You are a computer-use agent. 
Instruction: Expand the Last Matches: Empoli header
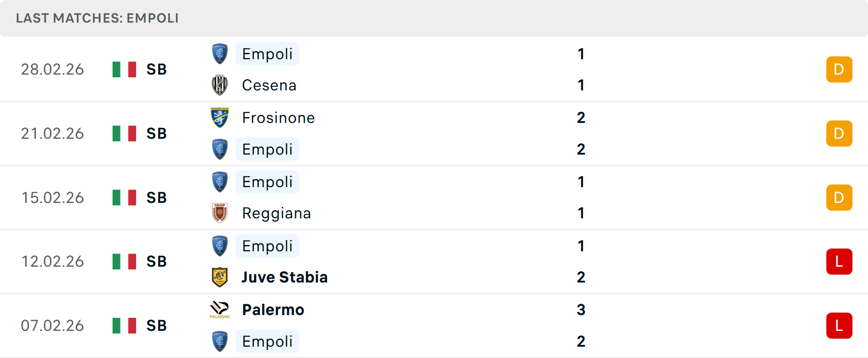tap(97, 19)
